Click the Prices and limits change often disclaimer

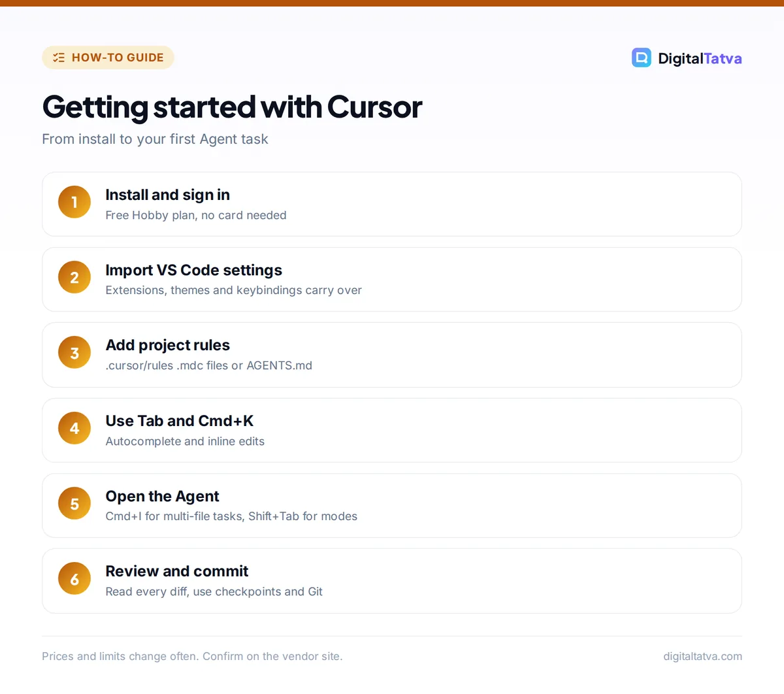coord(192,656)
